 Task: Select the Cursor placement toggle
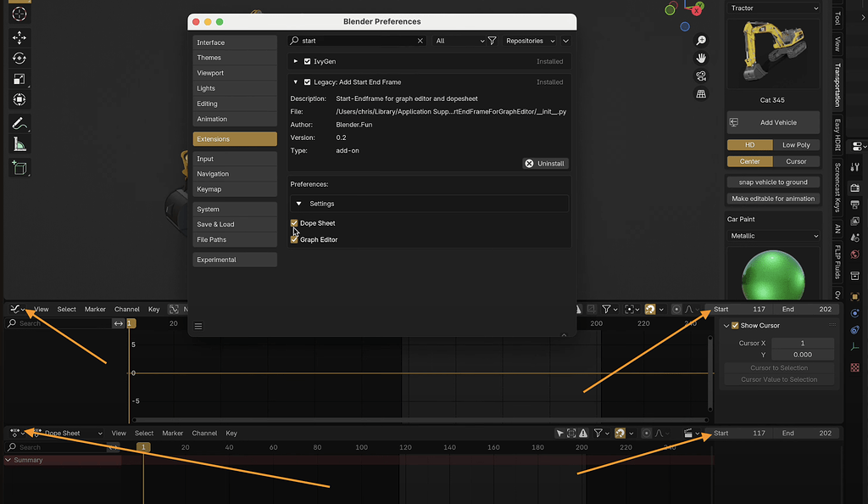(x=796, y=162)
